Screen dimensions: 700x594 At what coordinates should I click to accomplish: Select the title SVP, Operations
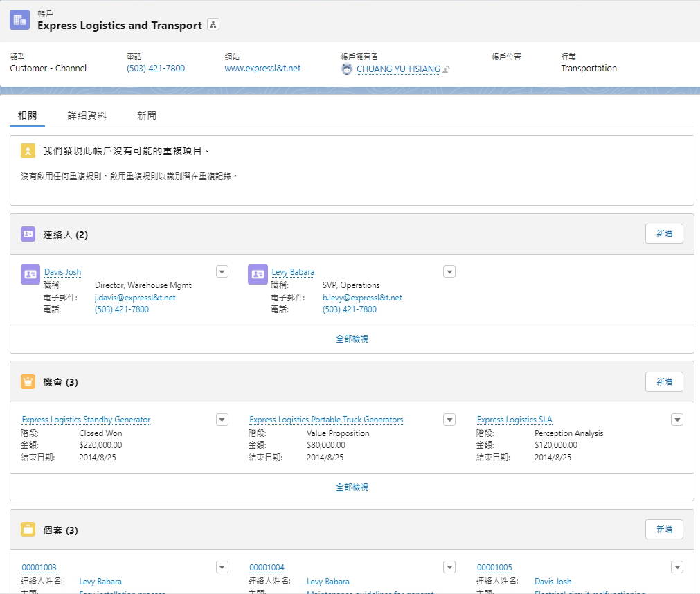pos(351,285)
